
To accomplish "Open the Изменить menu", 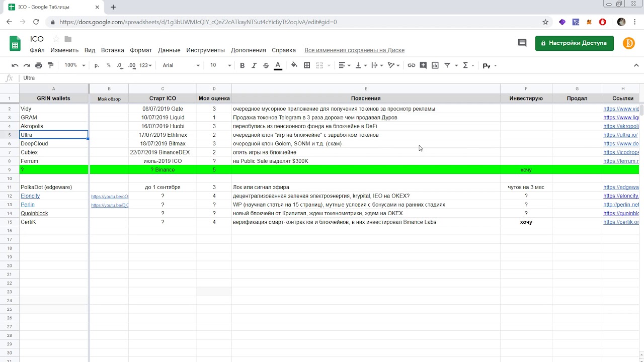I will pos(64,50).
